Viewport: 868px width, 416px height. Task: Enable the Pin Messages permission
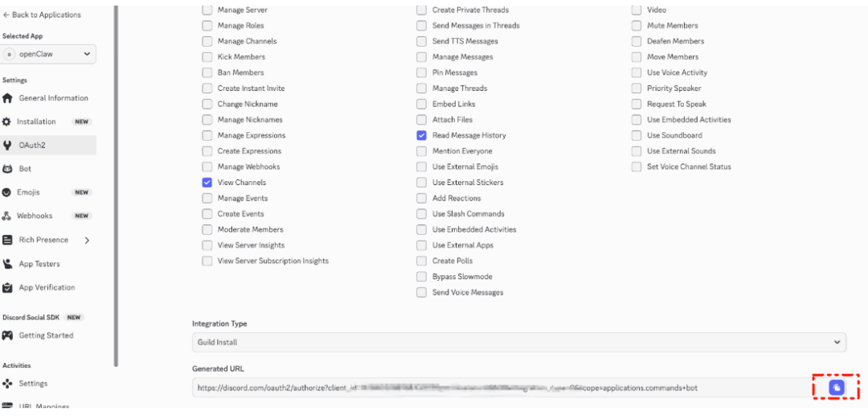[422, 72]
